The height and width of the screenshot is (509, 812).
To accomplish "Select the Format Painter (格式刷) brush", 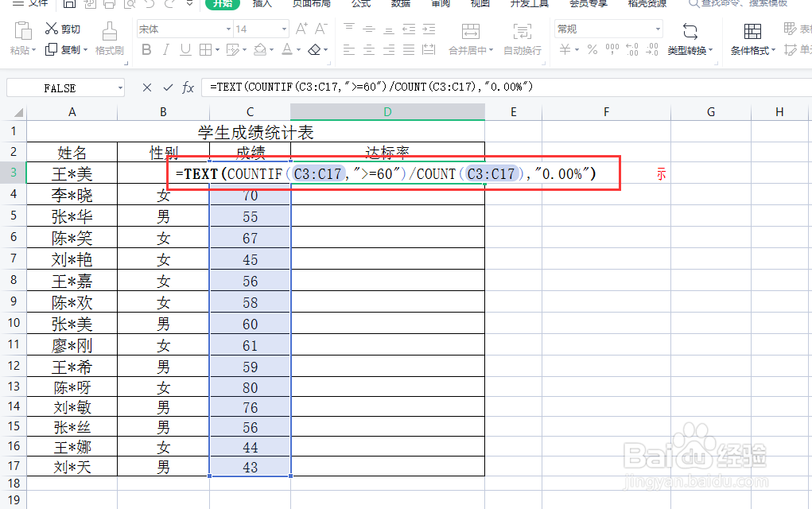I will (x=109, y=31).
